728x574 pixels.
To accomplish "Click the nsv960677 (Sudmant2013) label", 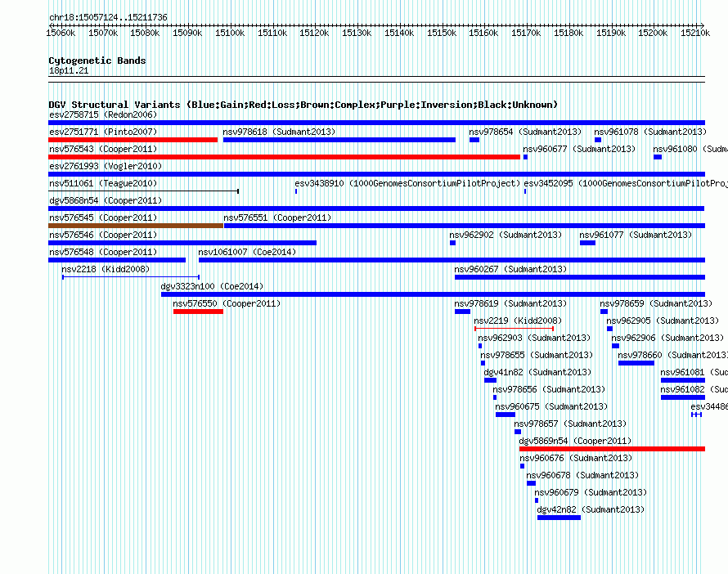I will point(579,149).
